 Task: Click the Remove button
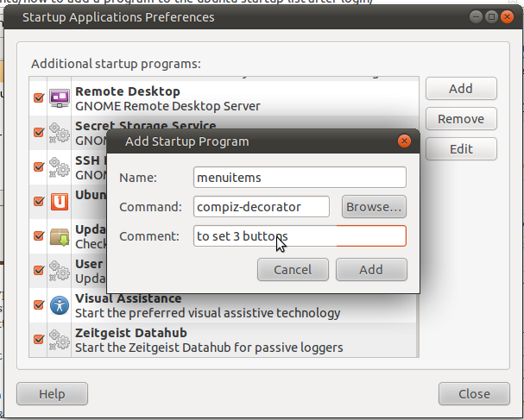point(461,118)
